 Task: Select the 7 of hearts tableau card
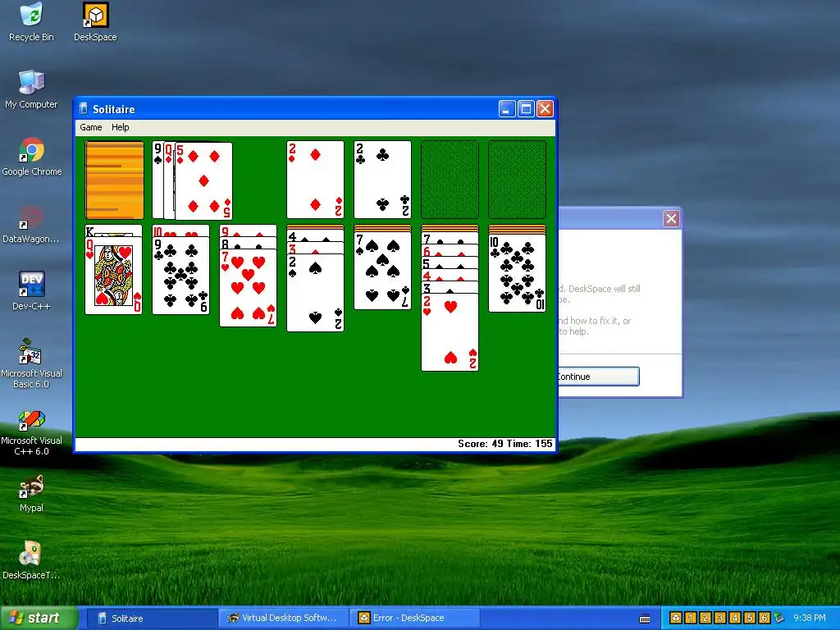(x=248, y=288)
